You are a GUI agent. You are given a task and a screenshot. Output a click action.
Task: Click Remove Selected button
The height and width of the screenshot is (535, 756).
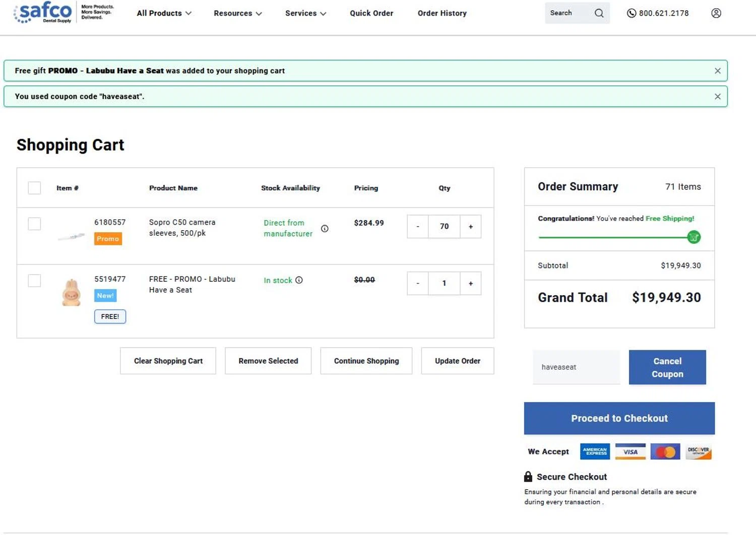268,361
